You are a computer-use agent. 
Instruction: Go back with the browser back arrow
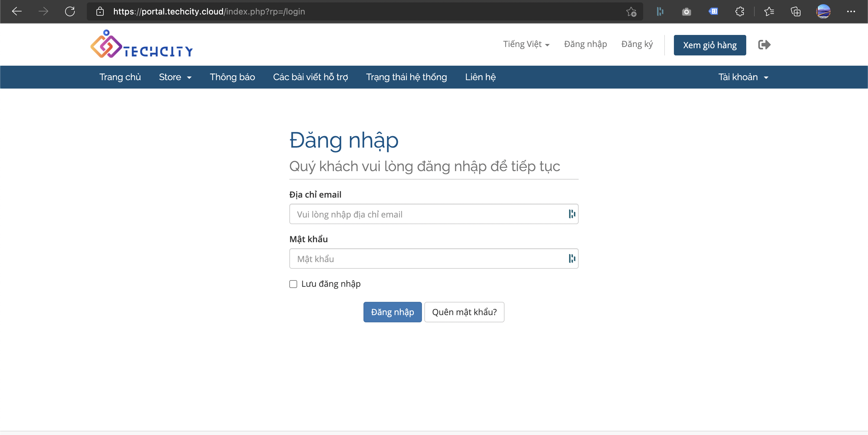[17, 11]
